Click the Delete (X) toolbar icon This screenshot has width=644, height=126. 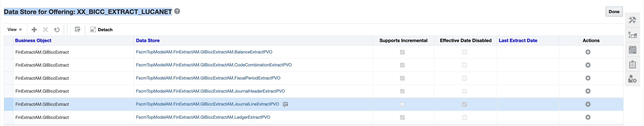coord(45,30)
